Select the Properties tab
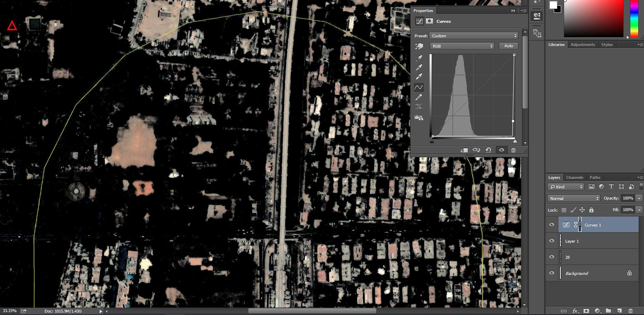Image resolution: width=644 pixels, height=315 pixels. tap(423, 11)
